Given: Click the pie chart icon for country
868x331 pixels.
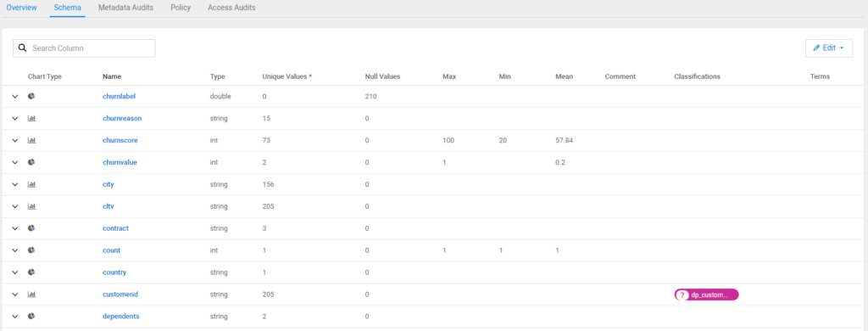Looking at the screenshot, I should (x=31, y=272).
